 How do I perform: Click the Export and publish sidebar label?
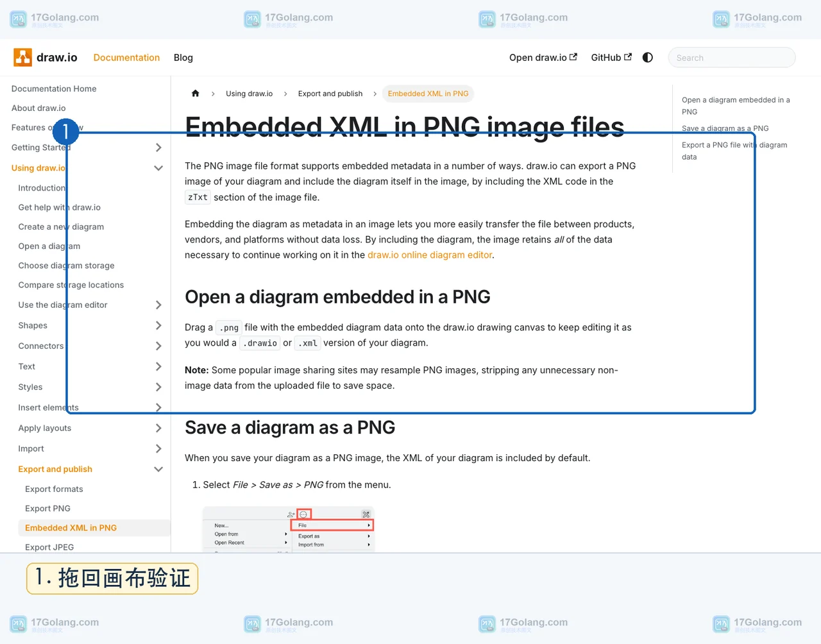pos(55,470)
